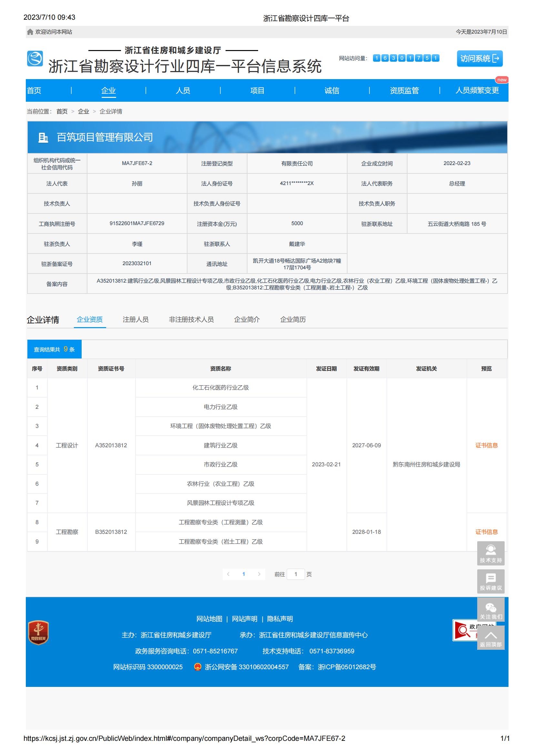Screen dimensions: 534x756
Task: Click the 访问系统 button
Action: [x=479, y=58]
